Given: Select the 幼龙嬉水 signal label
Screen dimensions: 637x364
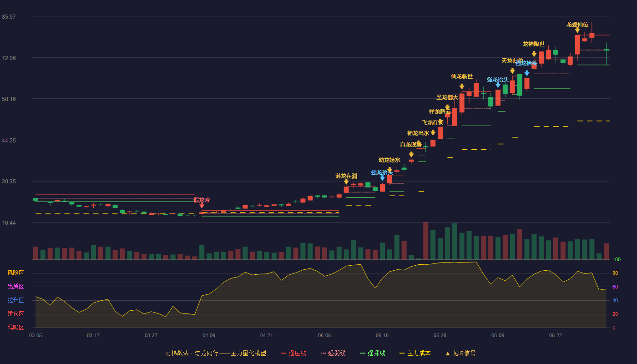Looking at the screenshot, I should (389, 160).
